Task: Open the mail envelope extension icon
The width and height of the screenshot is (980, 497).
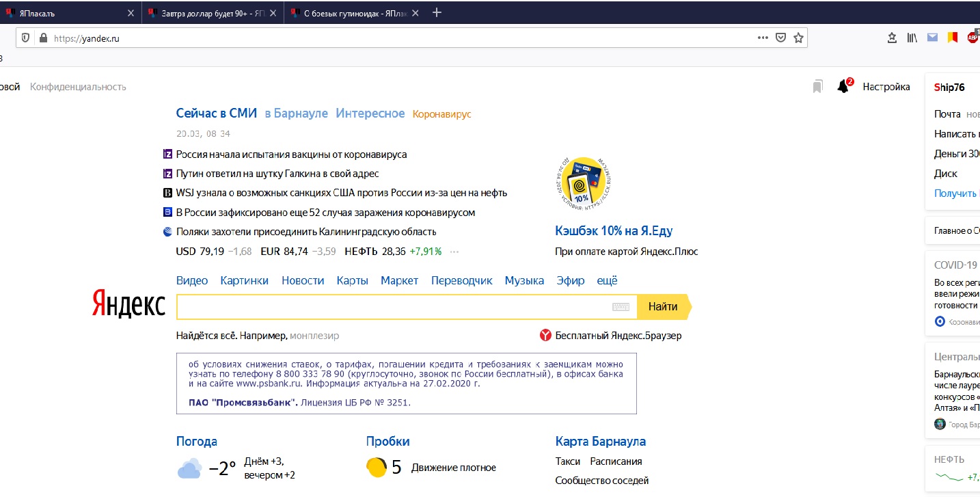Action: (932, 38)
